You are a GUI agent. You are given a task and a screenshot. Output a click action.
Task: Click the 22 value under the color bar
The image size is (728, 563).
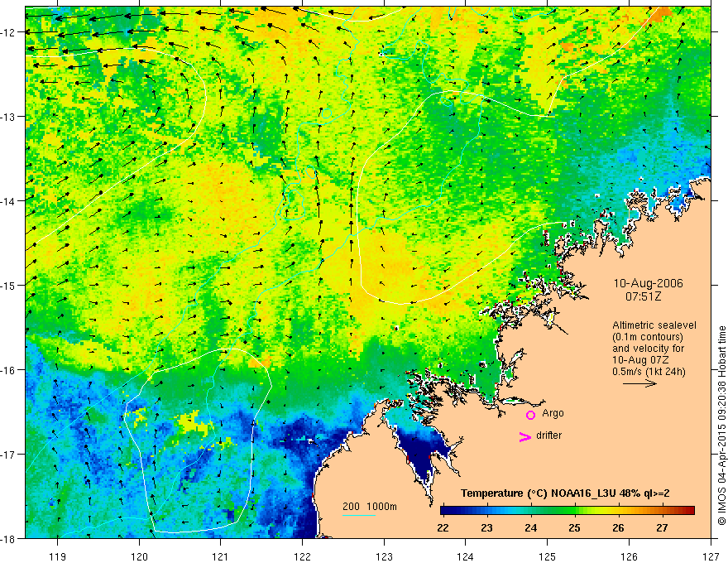pos(443,527)
